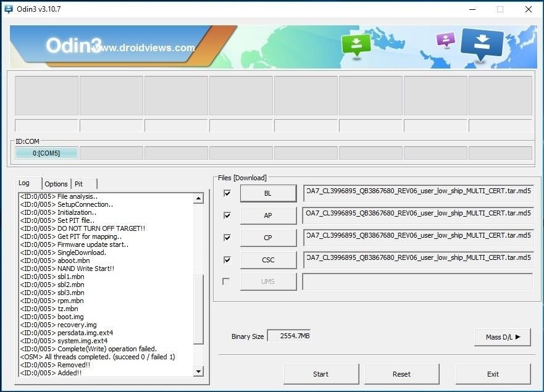Select the 0:[COM5] port indicator
544x392 pixels.
(x=46, y=153)
